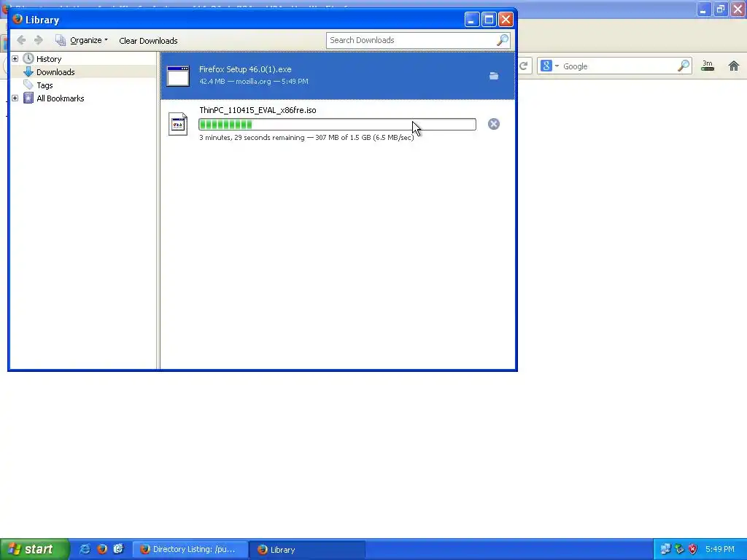Minimize the background Firefox window
The width and height of the screenshot is (747, 560).
[703, 9]
